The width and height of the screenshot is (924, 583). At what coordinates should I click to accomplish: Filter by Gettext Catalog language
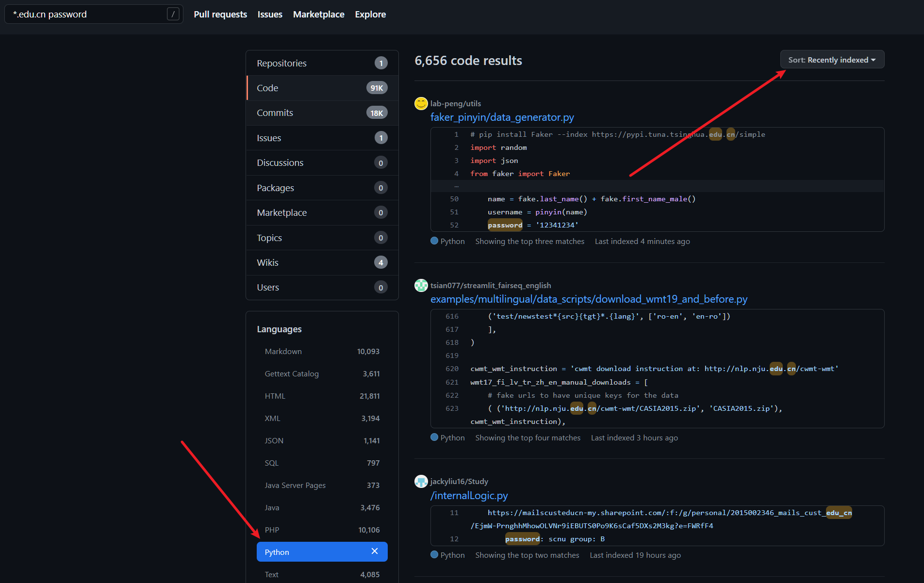[322, 373]
